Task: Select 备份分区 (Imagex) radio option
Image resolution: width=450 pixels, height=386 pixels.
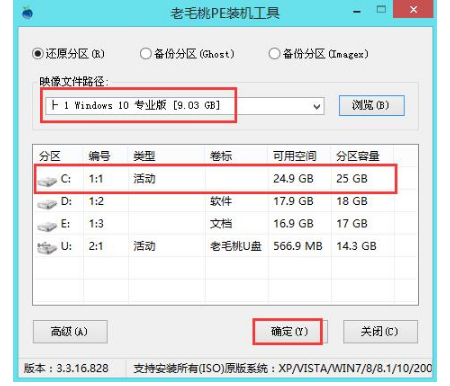Action: click(319, 54)
